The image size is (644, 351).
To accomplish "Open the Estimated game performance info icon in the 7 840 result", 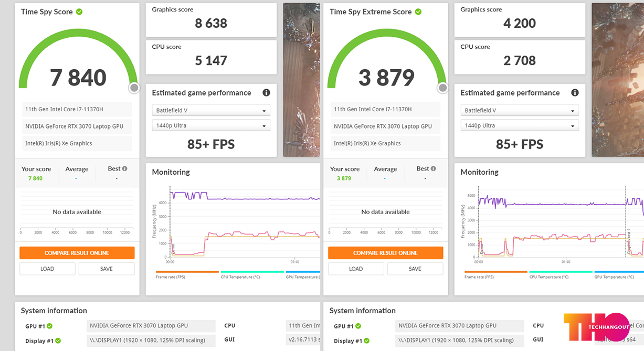I will (266, 93).
